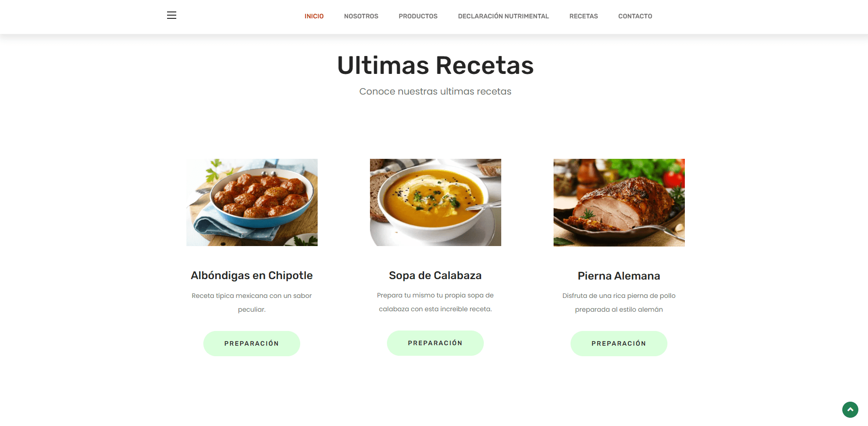Select PRODUCTOS in the navigation bar
This screenshot has width=868, height=426.
(x=418, y=16)
